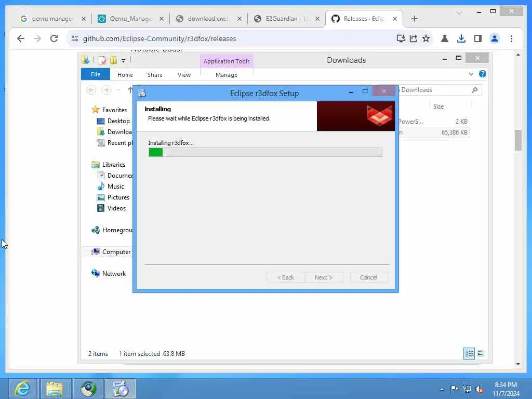
Task: Open Chrome Labs flask icon
Action: (x=445, y=38)
